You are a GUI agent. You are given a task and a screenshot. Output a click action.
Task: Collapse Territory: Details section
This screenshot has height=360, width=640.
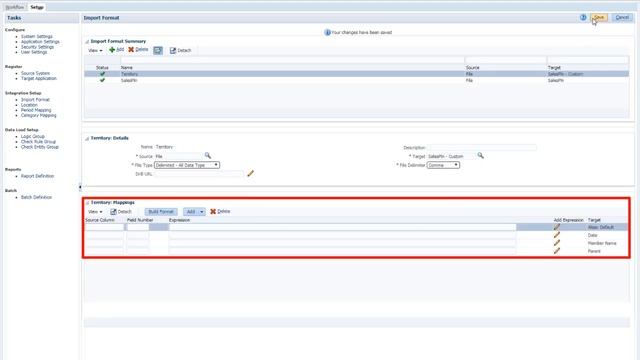[87, 138]
